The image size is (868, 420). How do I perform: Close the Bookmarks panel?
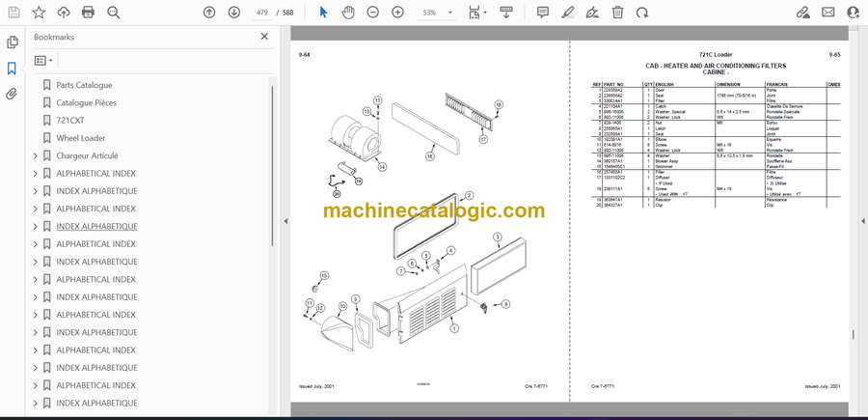(x=264, y=37)
